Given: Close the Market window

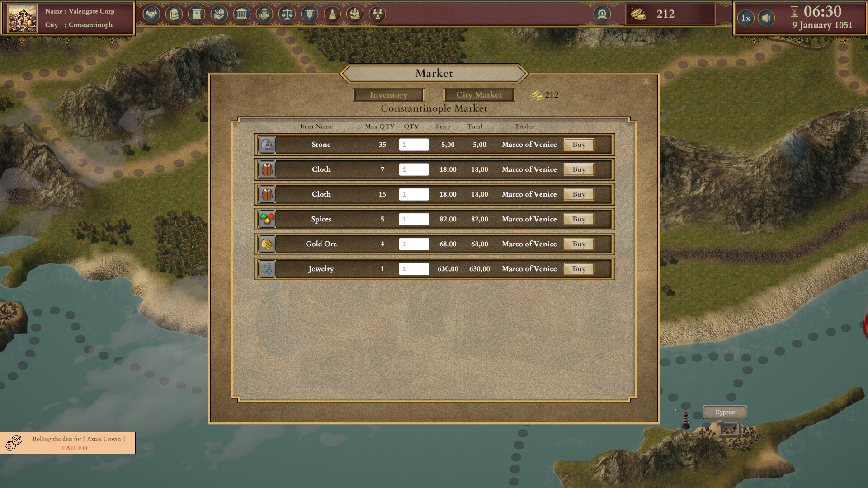Looking at the screenshot, I should pyautogui.click(x=646, y=82).
